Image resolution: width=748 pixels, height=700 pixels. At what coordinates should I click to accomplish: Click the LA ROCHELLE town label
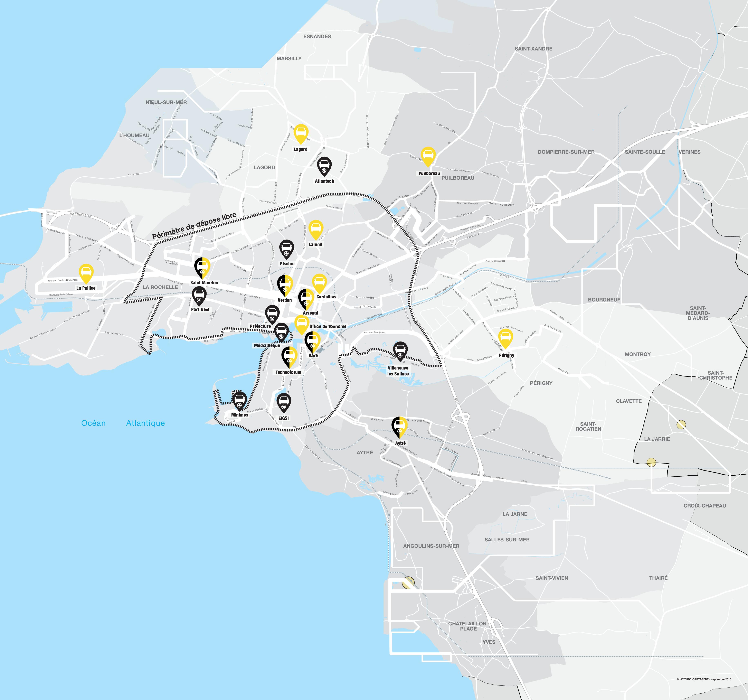pos(160,287)
